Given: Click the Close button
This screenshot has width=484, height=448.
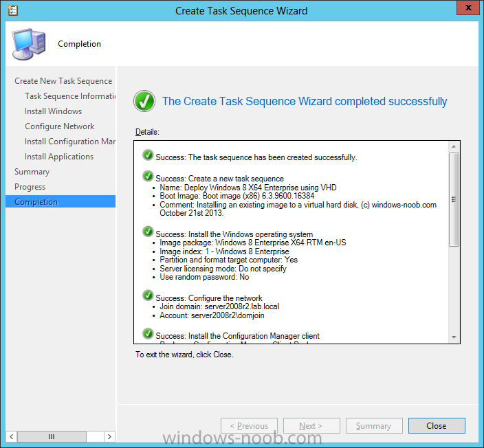Looking at the screenshot, I should [x=437, y=426].
